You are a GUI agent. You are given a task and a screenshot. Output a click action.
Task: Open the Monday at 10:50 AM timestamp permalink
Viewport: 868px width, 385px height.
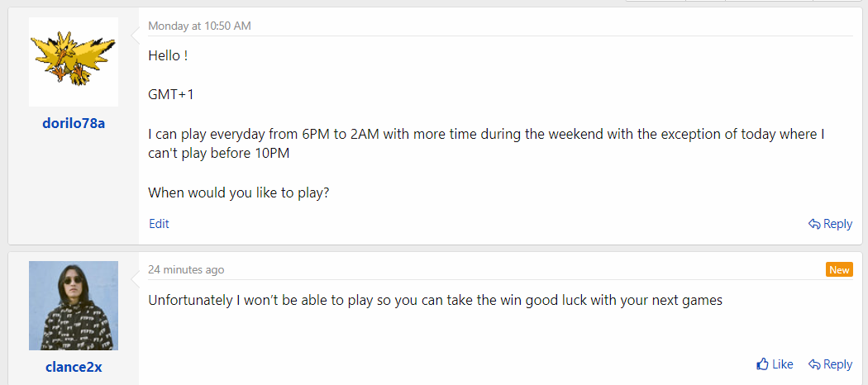point(199,26)
